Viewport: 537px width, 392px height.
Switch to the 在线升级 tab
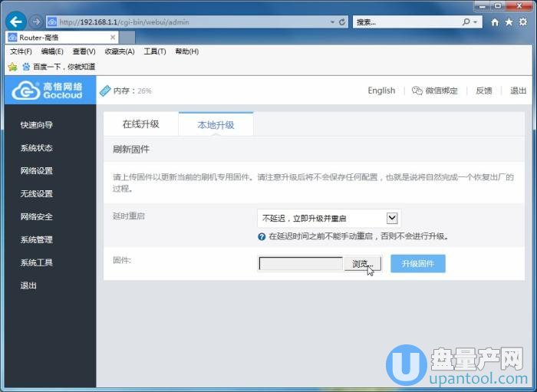pyautogui.click(x=140, y=124)
